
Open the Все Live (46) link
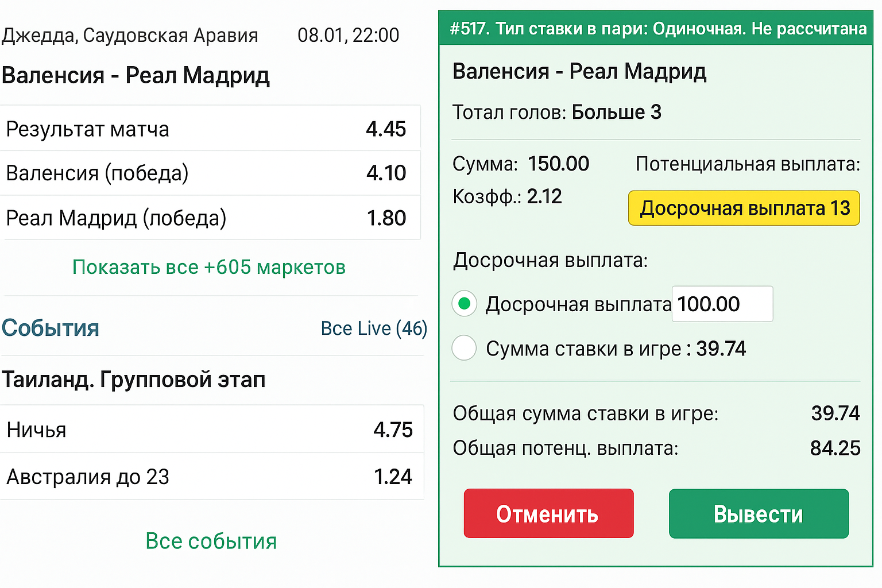coord(374,328)
